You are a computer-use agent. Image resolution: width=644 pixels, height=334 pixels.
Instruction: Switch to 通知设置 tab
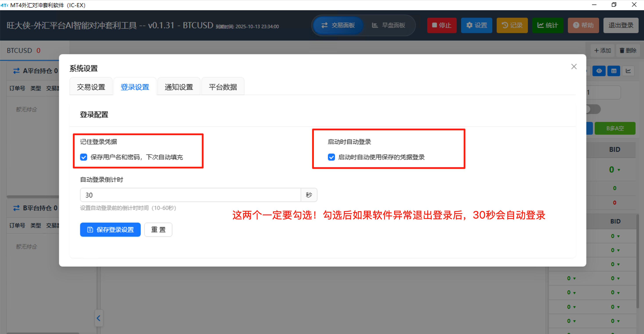click(x=179, y=87)
